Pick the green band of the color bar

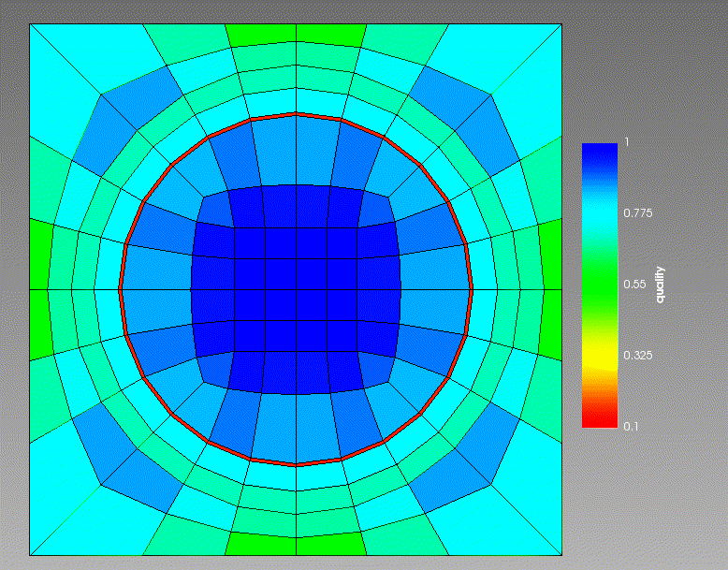pyautogui.click(x=599, y=290)
